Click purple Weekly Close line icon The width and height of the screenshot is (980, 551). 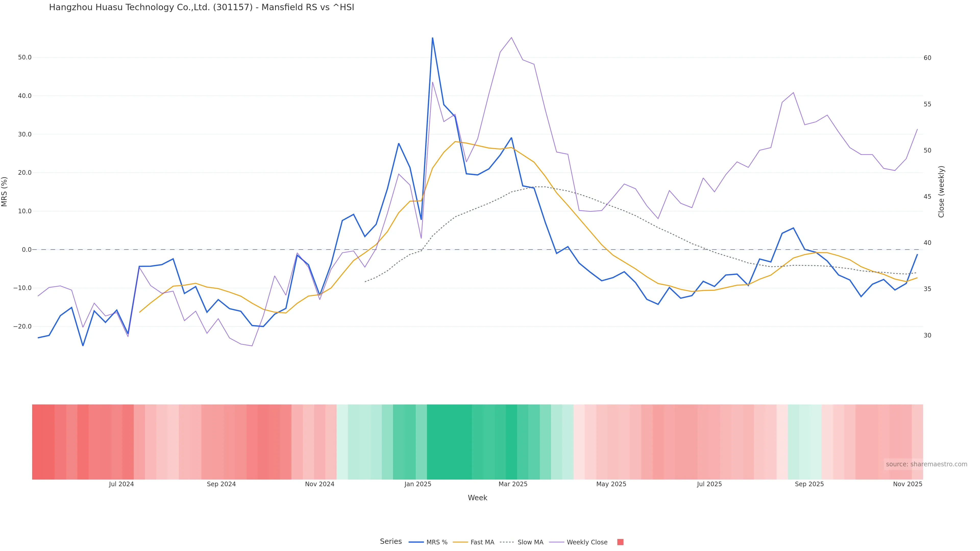(x=557, y=542)
